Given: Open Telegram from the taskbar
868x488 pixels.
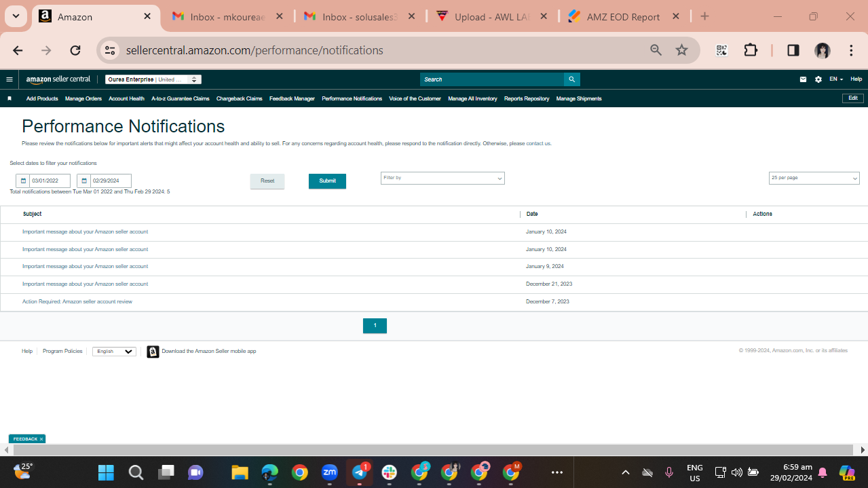Looking at the screenshot, I should (x=360, y=472).
